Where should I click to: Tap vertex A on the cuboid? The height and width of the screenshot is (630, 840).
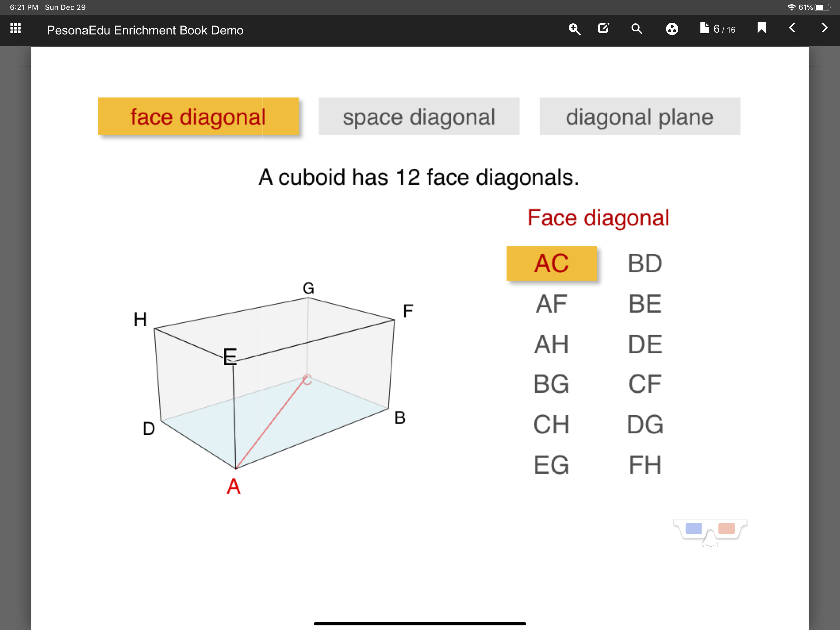pyautogui.click(x=234, y=486)
